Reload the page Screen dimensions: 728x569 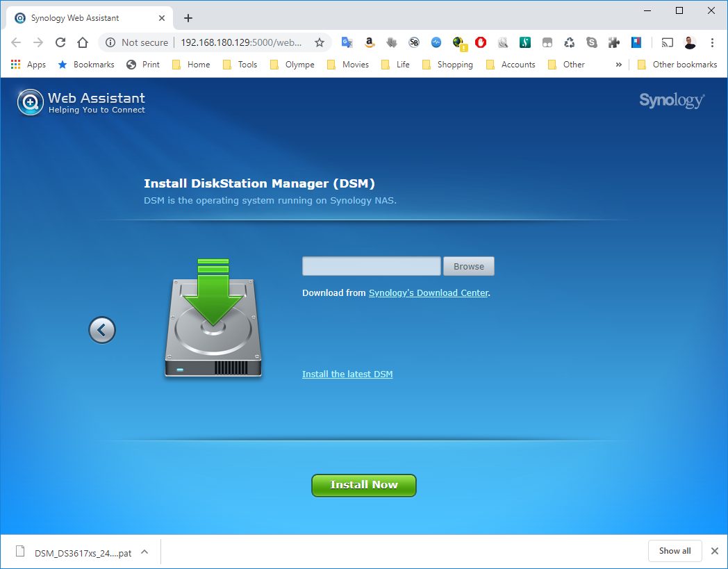coord(60,43)
